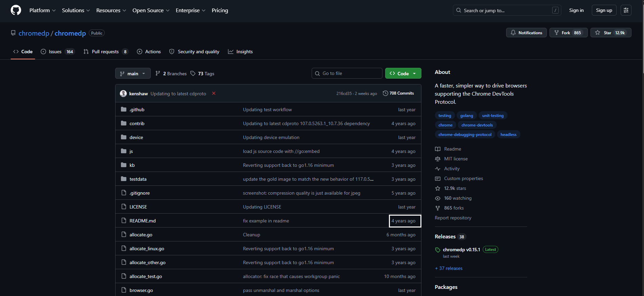Click the branch icon next to 2 Branches

point(158,74)
